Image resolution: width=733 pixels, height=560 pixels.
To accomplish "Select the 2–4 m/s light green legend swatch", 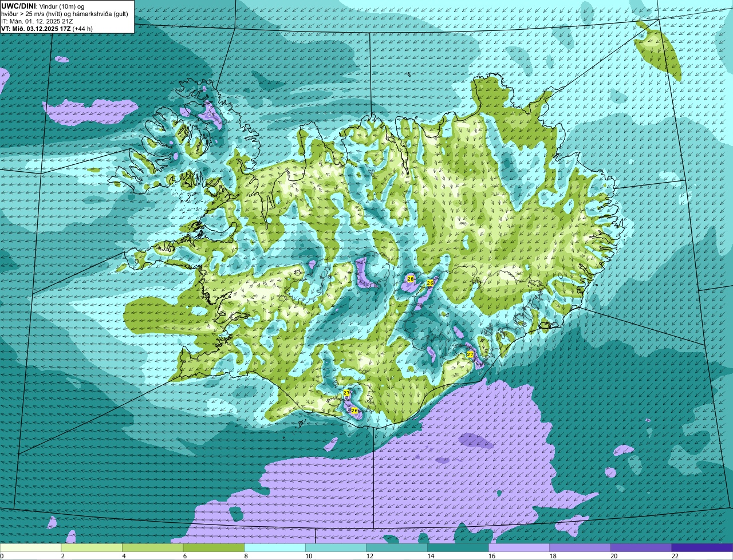I will pyautogui.click(x=92, y=547).
